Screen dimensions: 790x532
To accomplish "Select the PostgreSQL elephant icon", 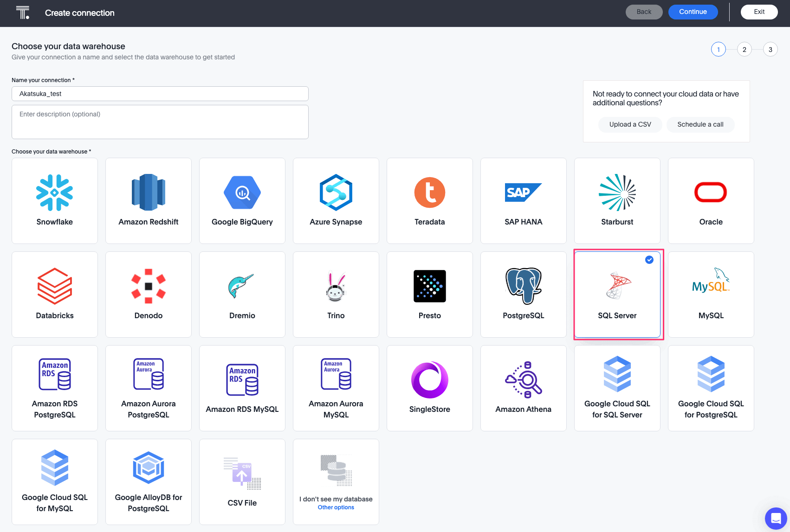I will point(524,286).
